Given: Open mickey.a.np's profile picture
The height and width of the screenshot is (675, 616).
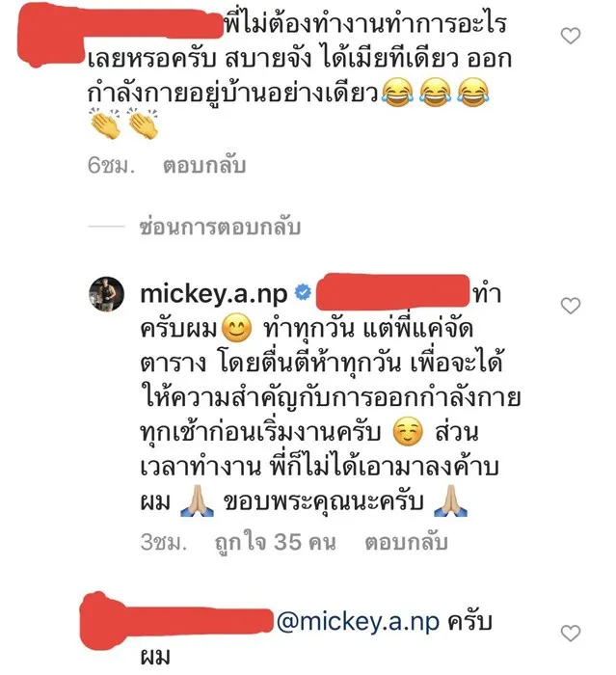Looking at the screenshot, I should coord(106,293).
